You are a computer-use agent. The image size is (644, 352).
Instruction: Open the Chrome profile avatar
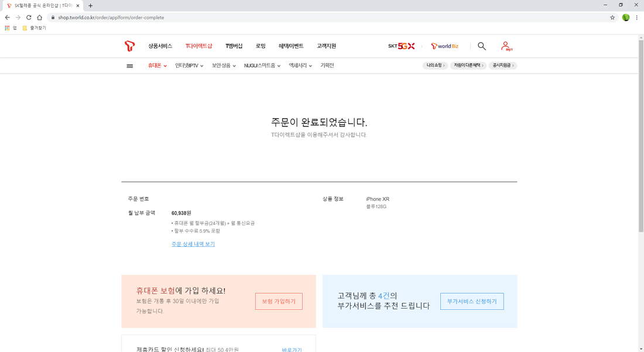tap(626, 17)
